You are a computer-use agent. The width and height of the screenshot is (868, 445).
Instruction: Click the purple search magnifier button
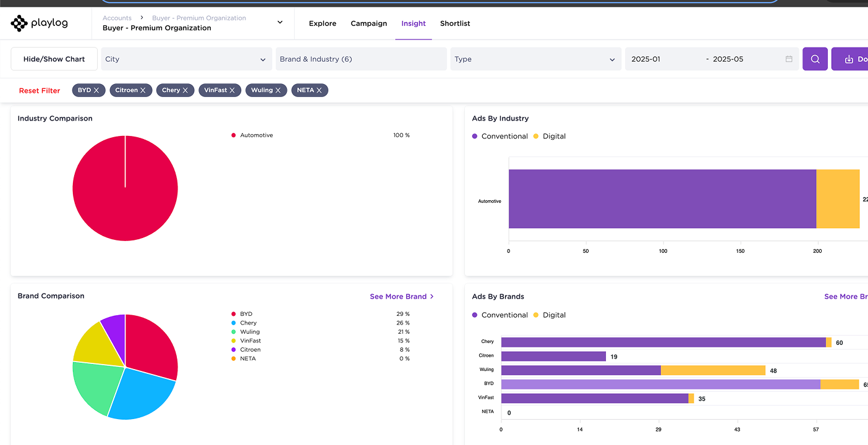tap(815, 59)
